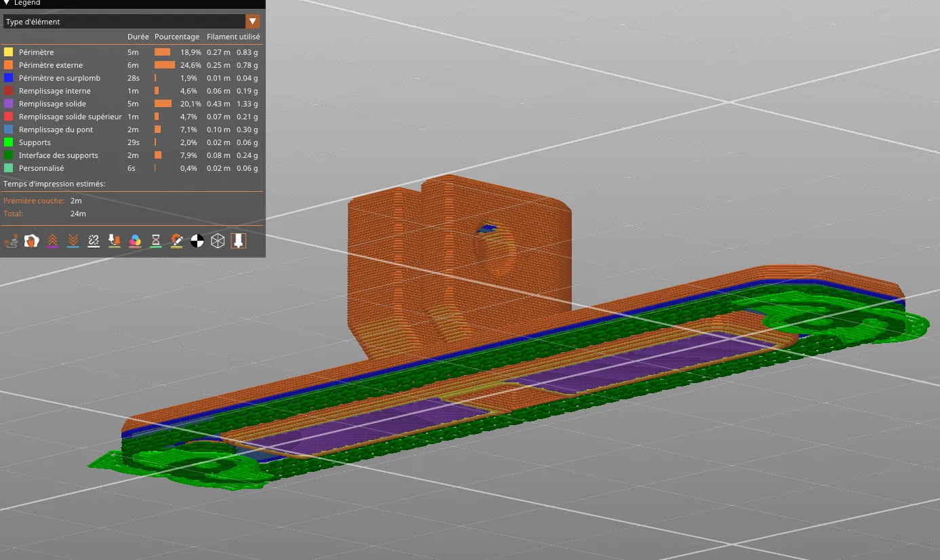Screen dimensions: 940x560
Task: Toggle color changes overlapping-circles icon
Action: pos(135,241)
